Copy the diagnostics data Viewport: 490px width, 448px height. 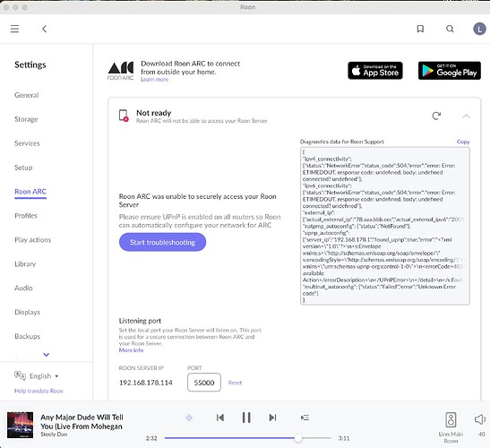tap(463, 142)
